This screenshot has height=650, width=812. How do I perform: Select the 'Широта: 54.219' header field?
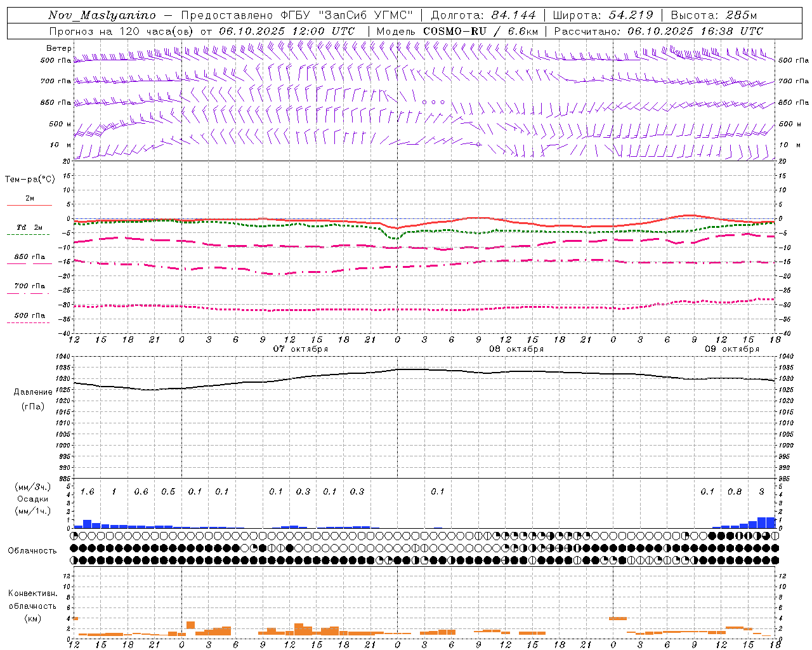pyautogui.click(x=603, y=15)
